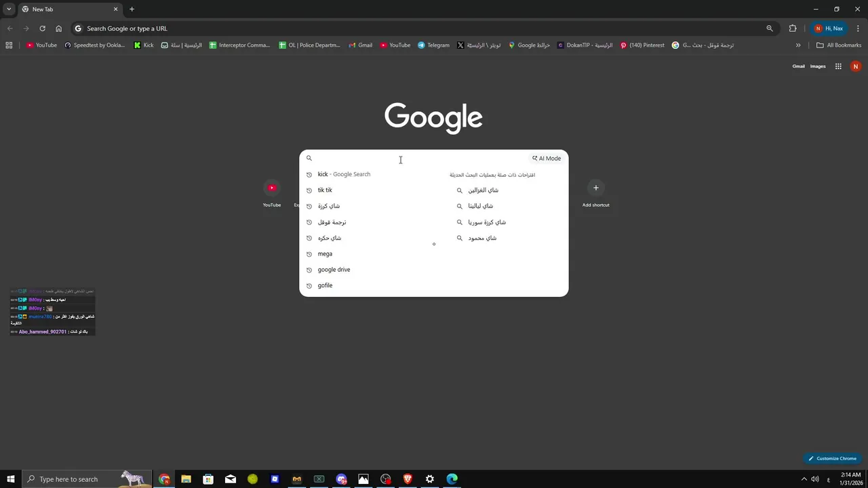Click the AI Mode button
Screen dimensions: 868x488
pyautogui.click(x=547, y=159)
